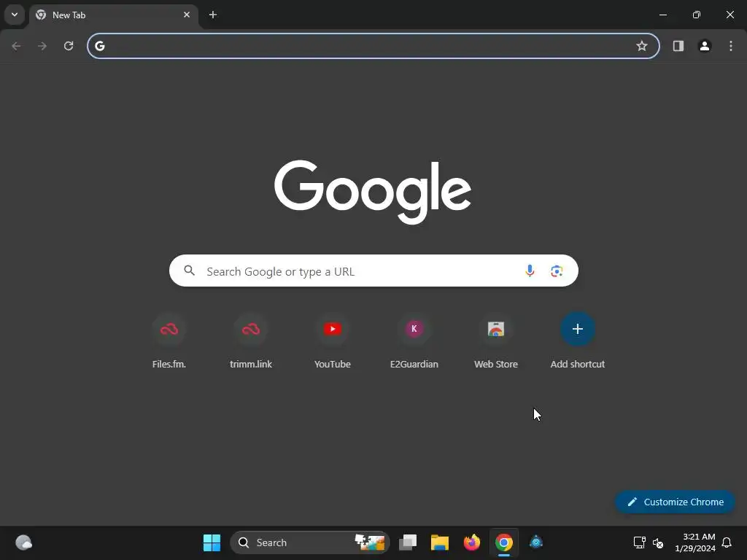Go forward to next page
This screenshot has width=747, height=560.
pos(42,46)
